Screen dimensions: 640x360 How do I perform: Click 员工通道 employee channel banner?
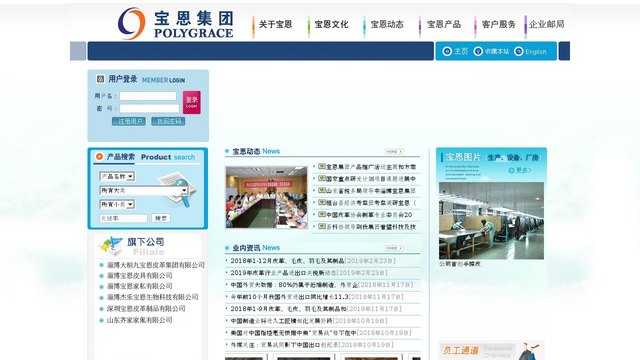click(491, 350)
